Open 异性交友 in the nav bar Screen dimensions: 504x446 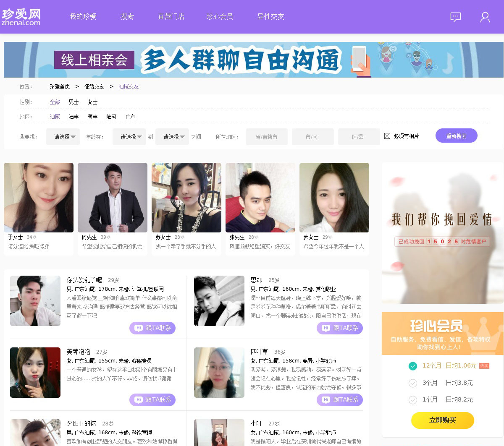click(270, 17)
